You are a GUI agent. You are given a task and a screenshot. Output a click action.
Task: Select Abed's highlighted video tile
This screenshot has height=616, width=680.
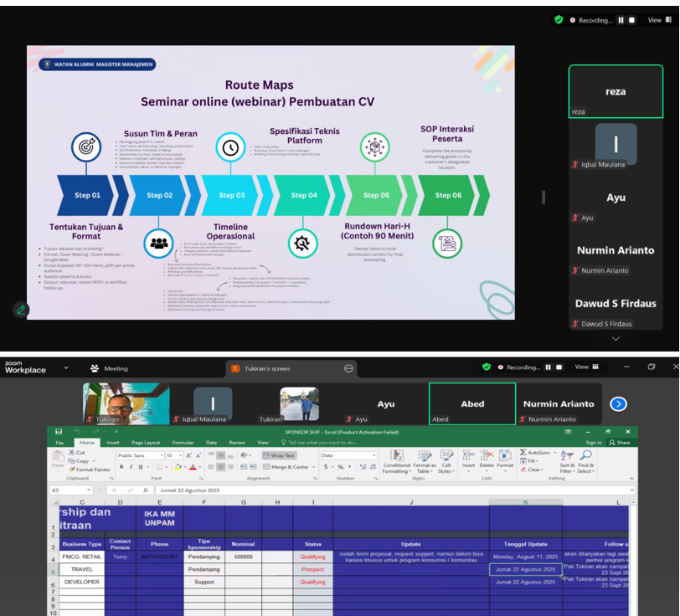coord(472,403)
